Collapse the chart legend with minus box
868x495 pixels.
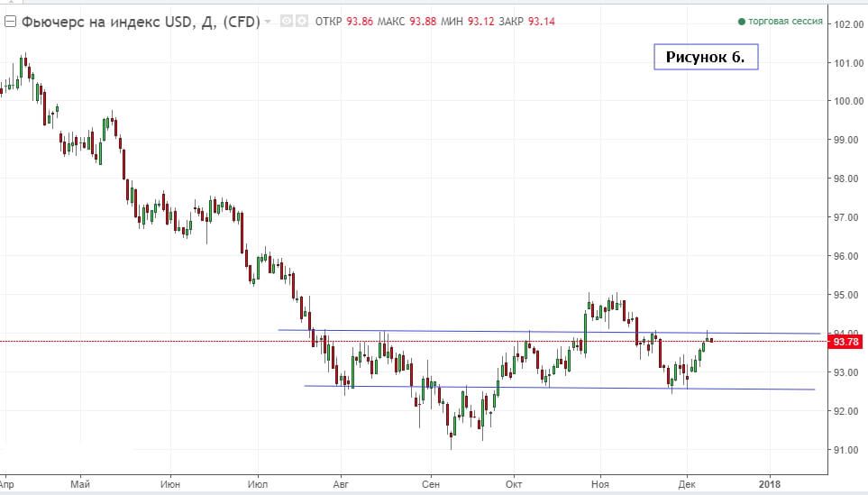[x=10, y=21]
